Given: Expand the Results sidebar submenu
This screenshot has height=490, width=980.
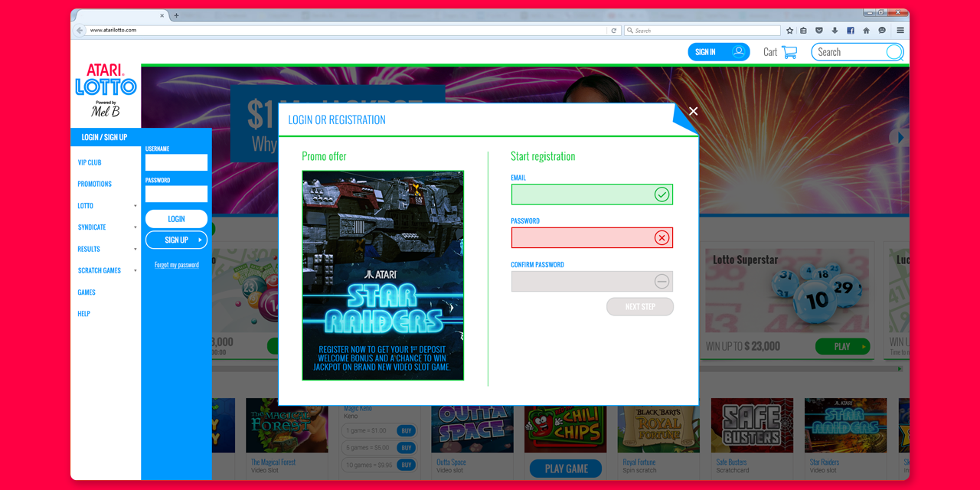Looking at the screenshot, I should [x=136, y=249].
